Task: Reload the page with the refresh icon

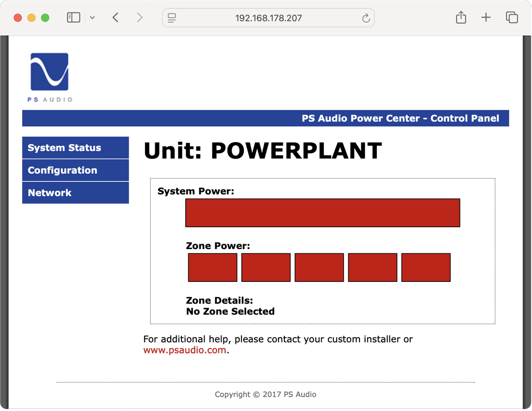Action: (x=366, y=18)
